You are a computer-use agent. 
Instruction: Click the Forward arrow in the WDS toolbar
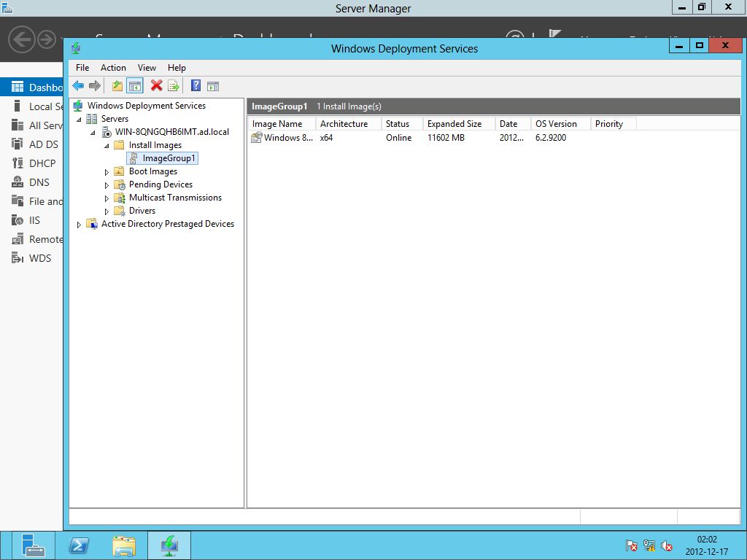pos(95,86)
